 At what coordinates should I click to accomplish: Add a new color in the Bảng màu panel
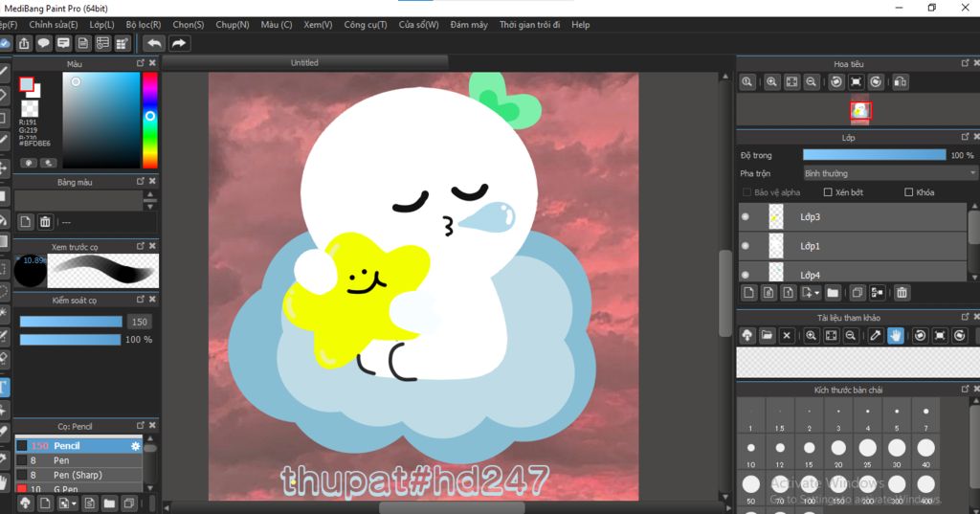pos(26,222)
